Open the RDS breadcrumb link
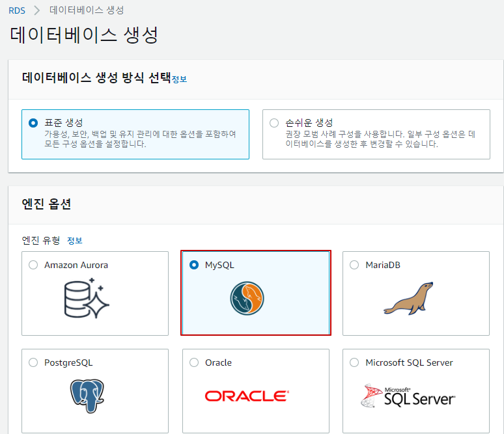The height and width of the screenshot is (434, 504). (17, 10)
